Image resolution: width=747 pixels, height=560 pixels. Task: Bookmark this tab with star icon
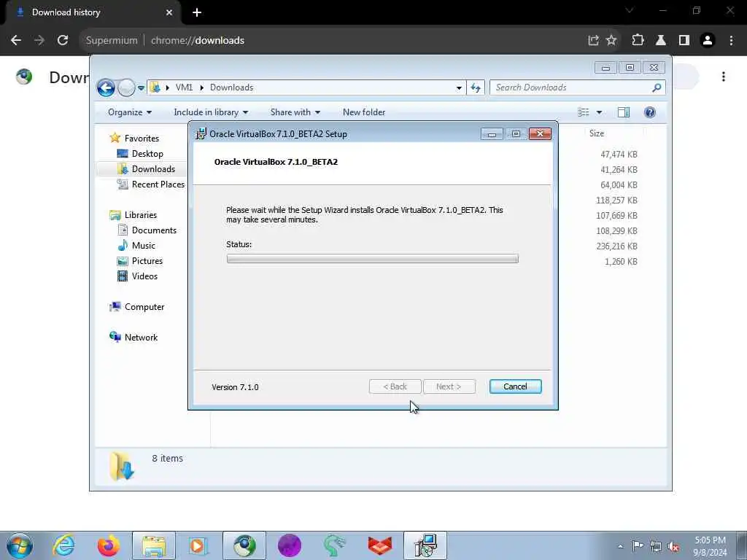611,41
